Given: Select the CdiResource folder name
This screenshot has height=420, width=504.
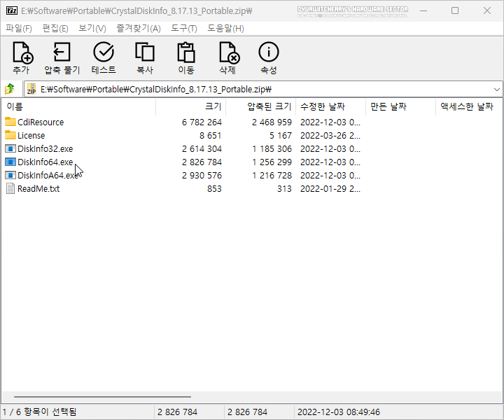Looking at the screenshot, I should coord(41,122).
